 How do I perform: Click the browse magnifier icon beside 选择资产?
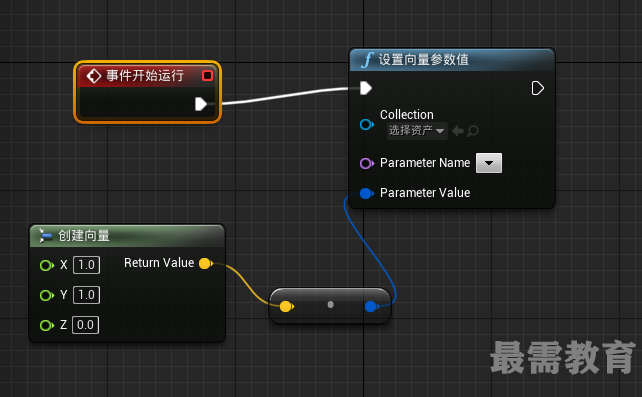pyautogui.click(x=473, y=131)
